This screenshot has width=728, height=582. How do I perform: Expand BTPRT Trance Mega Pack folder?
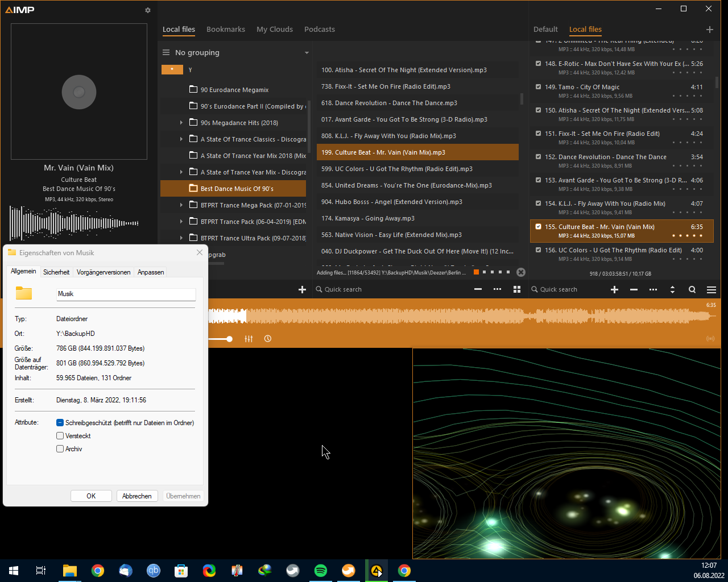[181, 205]
